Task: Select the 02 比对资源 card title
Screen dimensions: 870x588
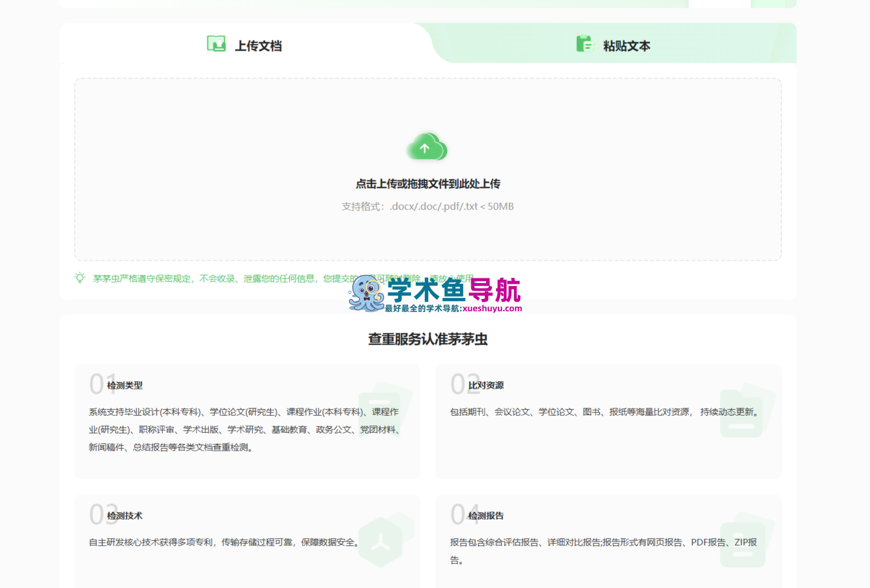Action: 485,385
